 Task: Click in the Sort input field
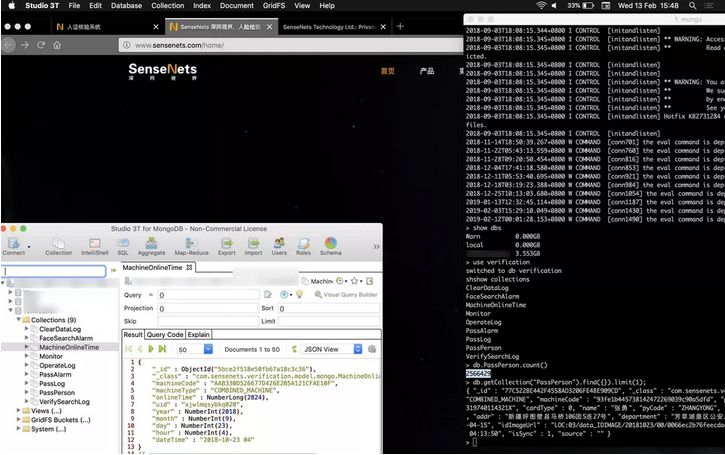pos(329,308)
